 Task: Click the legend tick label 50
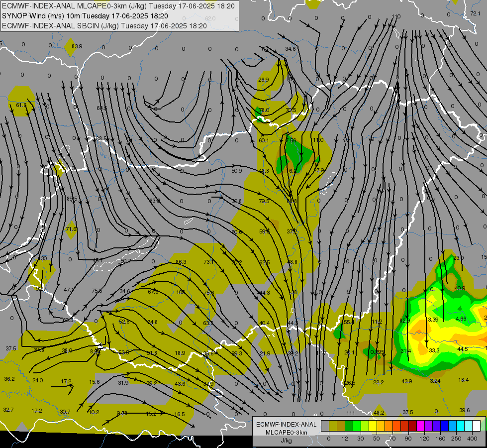point(376,439)
